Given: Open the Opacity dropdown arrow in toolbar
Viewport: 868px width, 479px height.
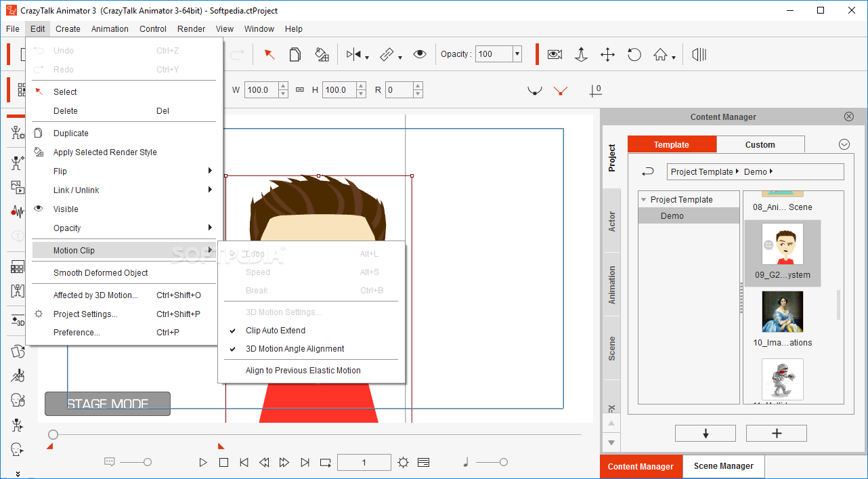Looking at the screenshot, I should (x=517, y=54).
